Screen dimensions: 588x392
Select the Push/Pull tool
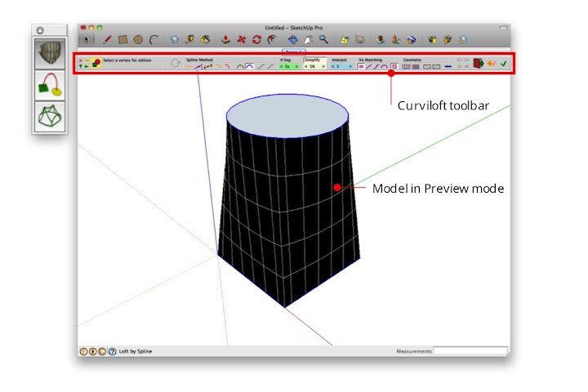(x=225, y=38)
